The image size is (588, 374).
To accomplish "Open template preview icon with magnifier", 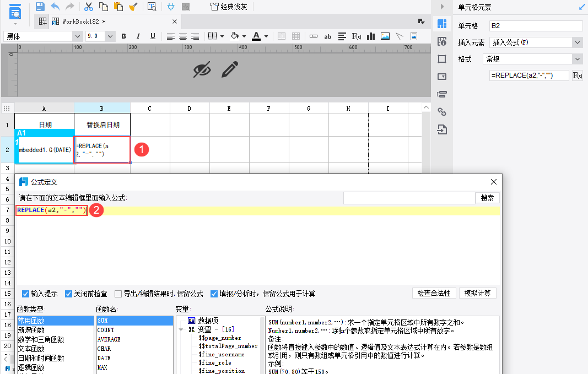I will [152, 7].
